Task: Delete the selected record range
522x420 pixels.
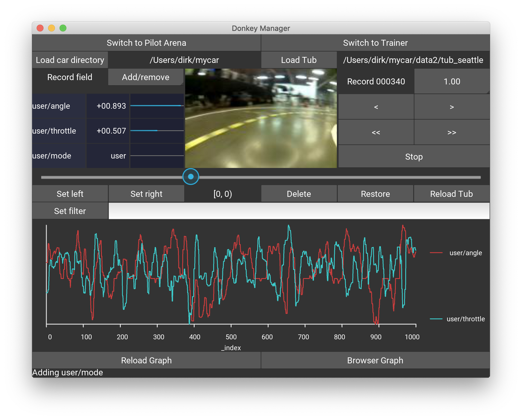Action: (x=299, y=194)
